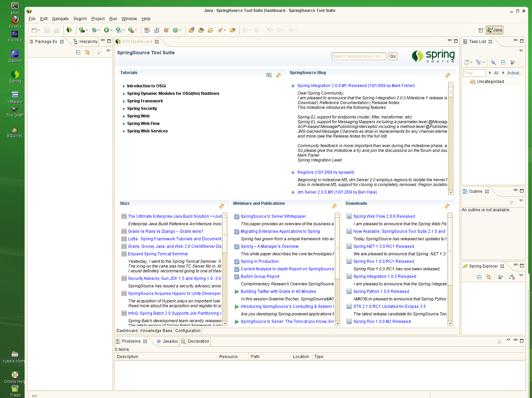Open Spring Web Flow 2.0.8 Released link
This screenshot has width=532, height=398.
click(384, 216)
